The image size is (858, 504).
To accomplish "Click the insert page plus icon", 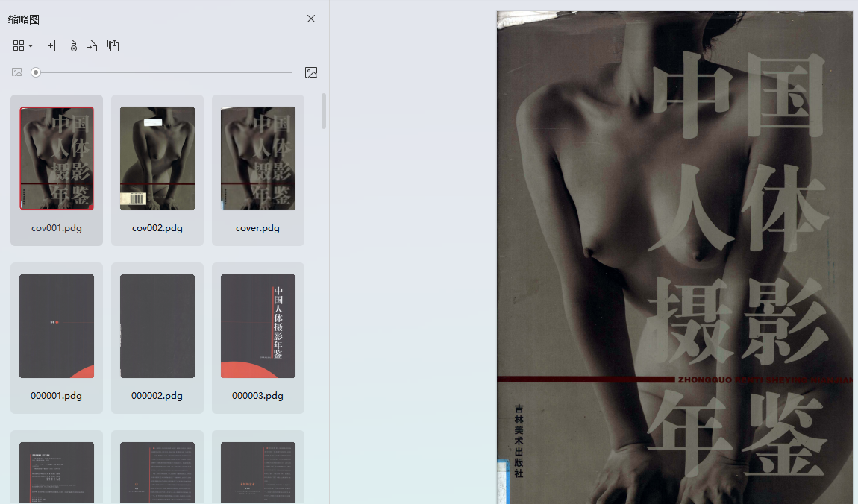I will (50, 45).
